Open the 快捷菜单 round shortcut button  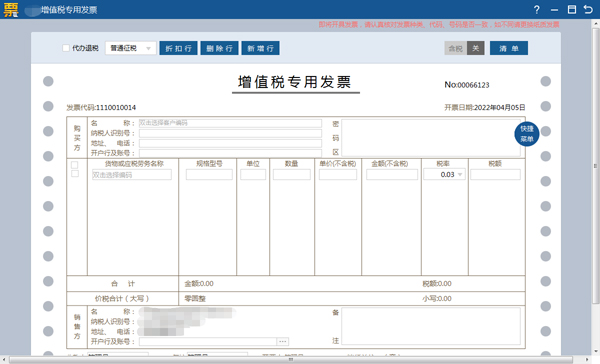click(x=527, y=134)
